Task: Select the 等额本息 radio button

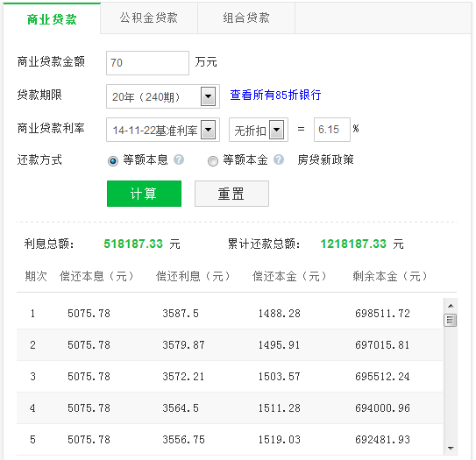Action: (x=113, y=161)
